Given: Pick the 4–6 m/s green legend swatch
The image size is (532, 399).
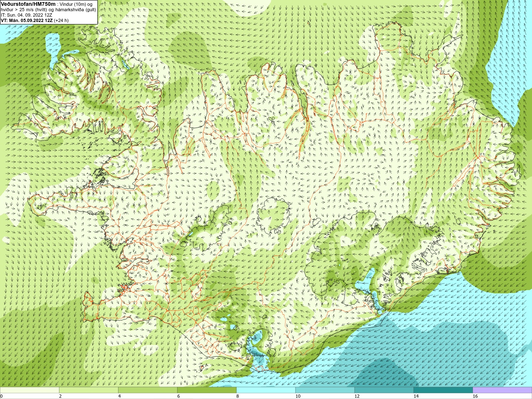Looking at the screenshot, I should [148, 390].
